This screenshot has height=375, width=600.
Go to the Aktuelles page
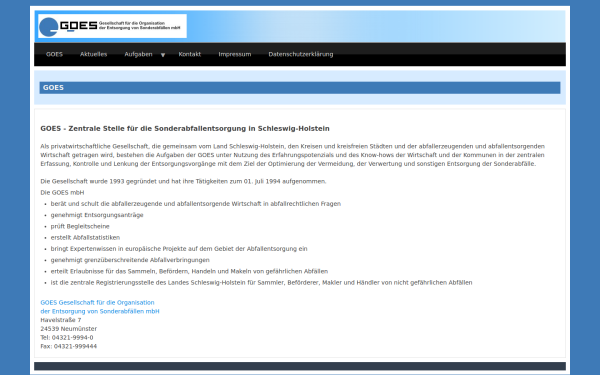tap(93, 54)
